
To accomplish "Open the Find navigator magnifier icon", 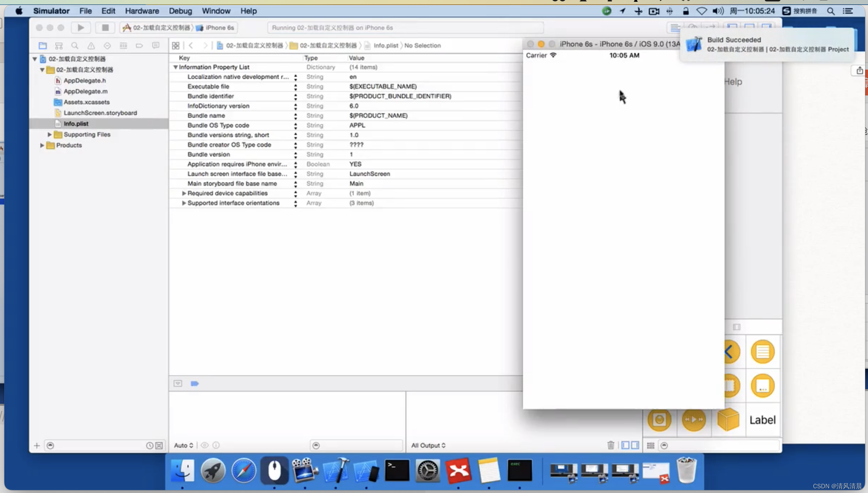I will [75, 46].
